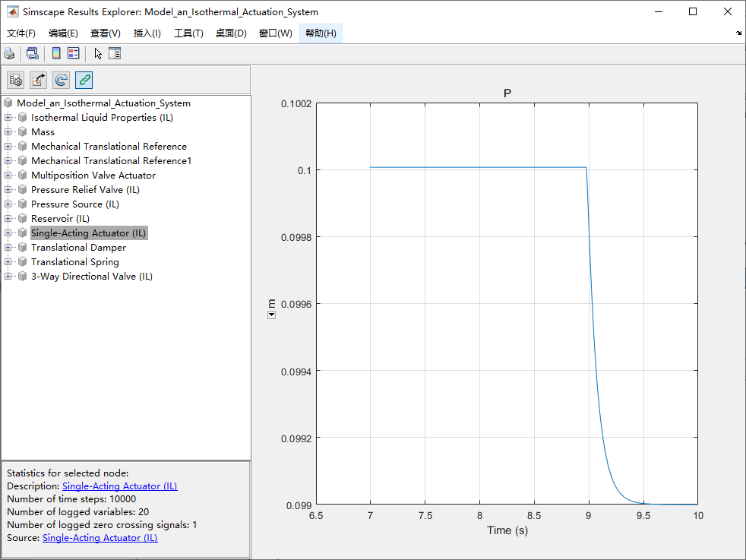
Task: Select Multiposition Valve Actuator item
Action: pyautogui.click(x=93, y=175)
